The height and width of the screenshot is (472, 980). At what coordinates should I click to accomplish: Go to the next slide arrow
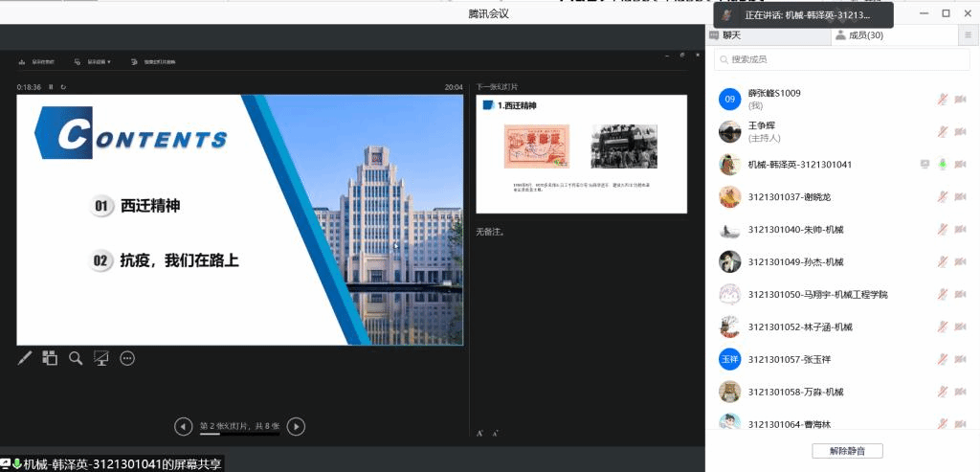coord(297,426)
